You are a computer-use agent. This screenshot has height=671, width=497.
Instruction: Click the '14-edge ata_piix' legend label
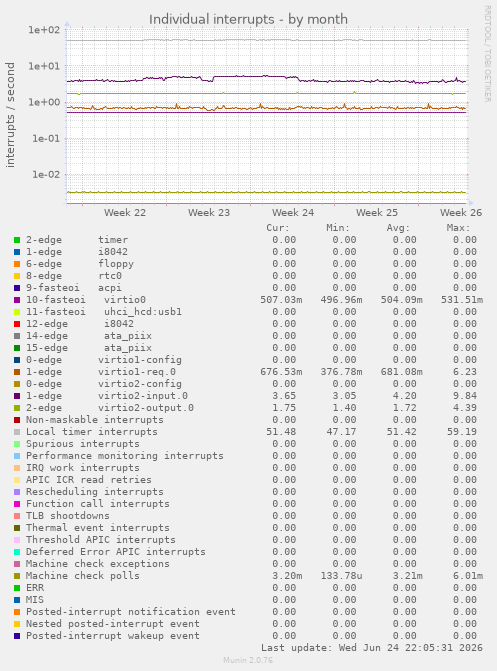pos(89,336)
